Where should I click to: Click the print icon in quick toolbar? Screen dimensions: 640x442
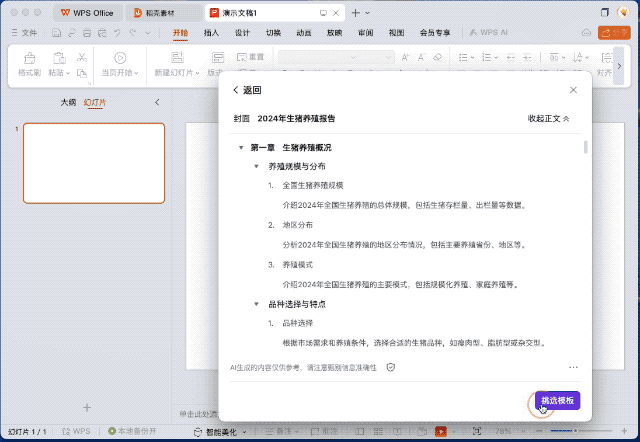pos(87,33)
